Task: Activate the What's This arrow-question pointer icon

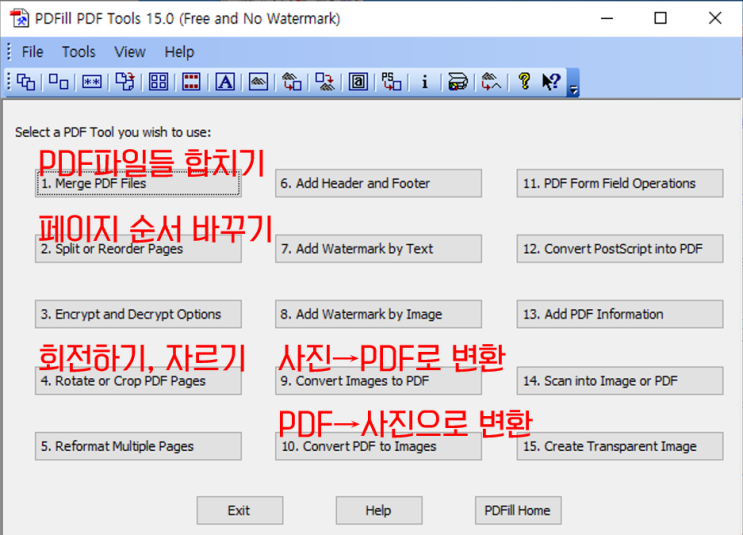Action: click(551, 83)
